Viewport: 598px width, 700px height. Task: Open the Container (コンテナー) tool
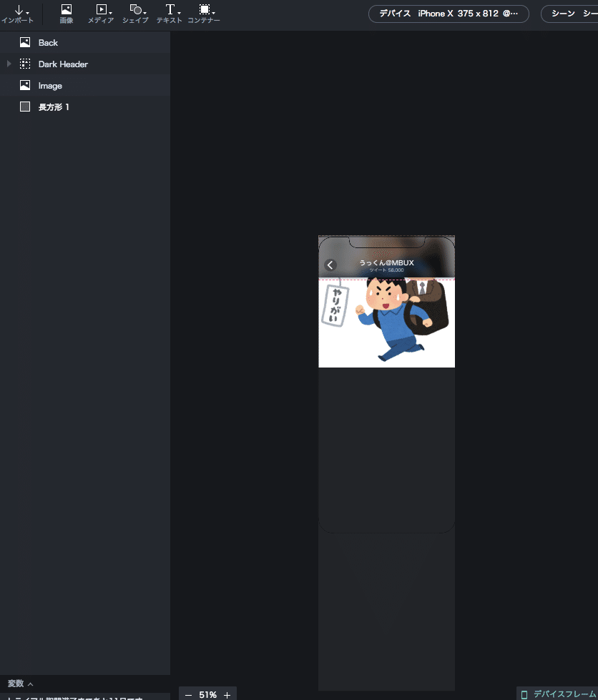pyautogui.click(x=204, y=14)
